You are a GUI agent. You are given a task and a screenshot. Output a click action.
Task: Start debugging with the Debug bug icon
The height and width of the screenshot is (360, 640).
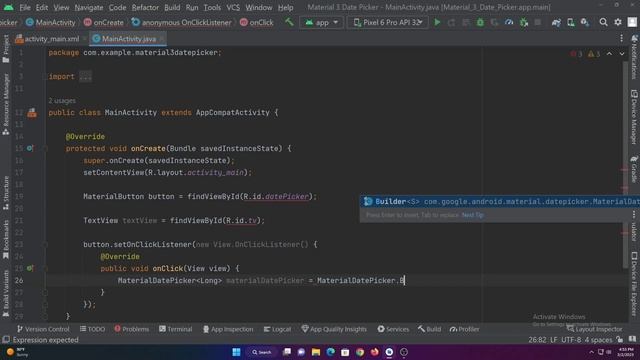[480, 22]
